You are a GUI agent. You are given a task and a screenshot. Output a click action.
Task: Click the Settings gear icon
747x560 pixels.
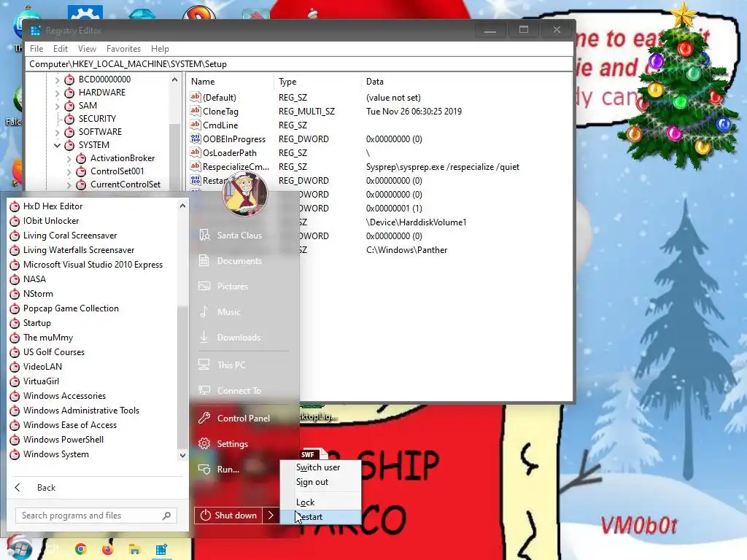tap(204, 444)
